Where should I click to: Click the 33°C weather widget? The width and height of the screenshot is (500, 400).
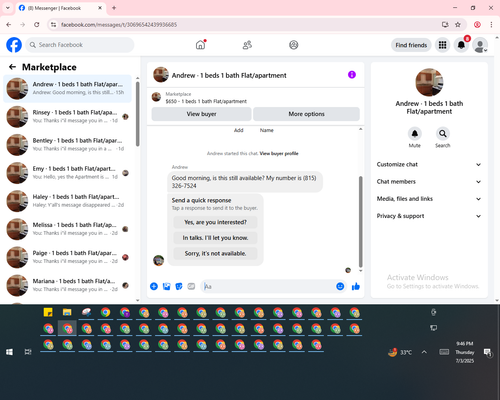point(400,352)
